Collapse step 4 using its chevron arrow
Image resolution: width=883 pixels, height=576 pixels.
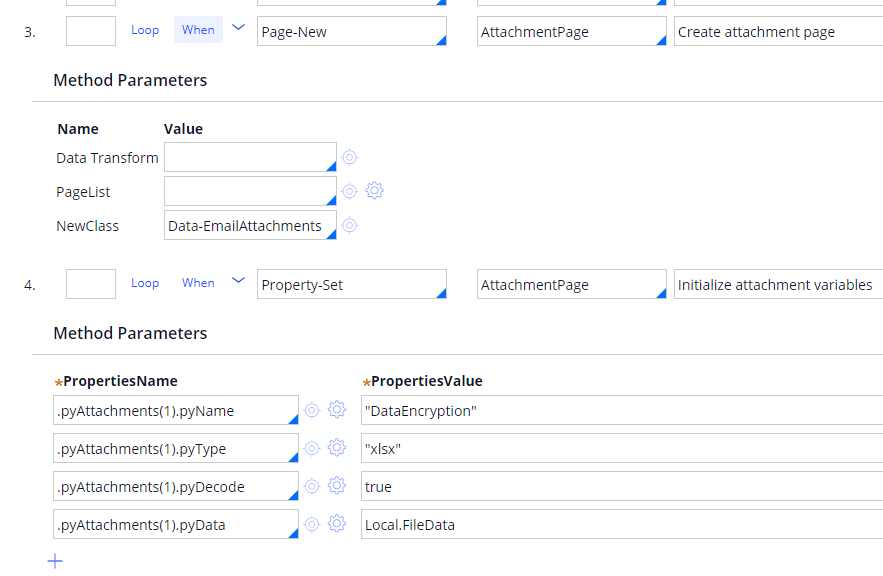click(238, 281)
